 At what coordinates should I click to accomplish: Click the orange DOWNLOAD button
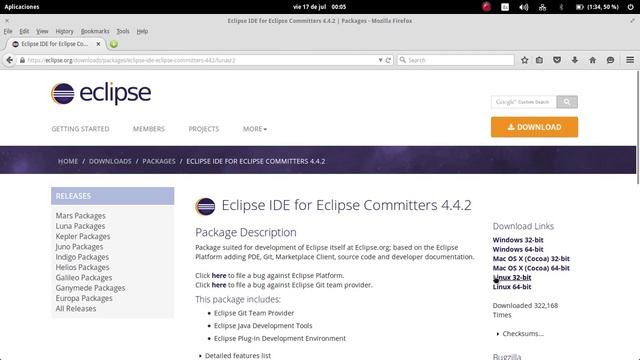(x=534, y=127)
